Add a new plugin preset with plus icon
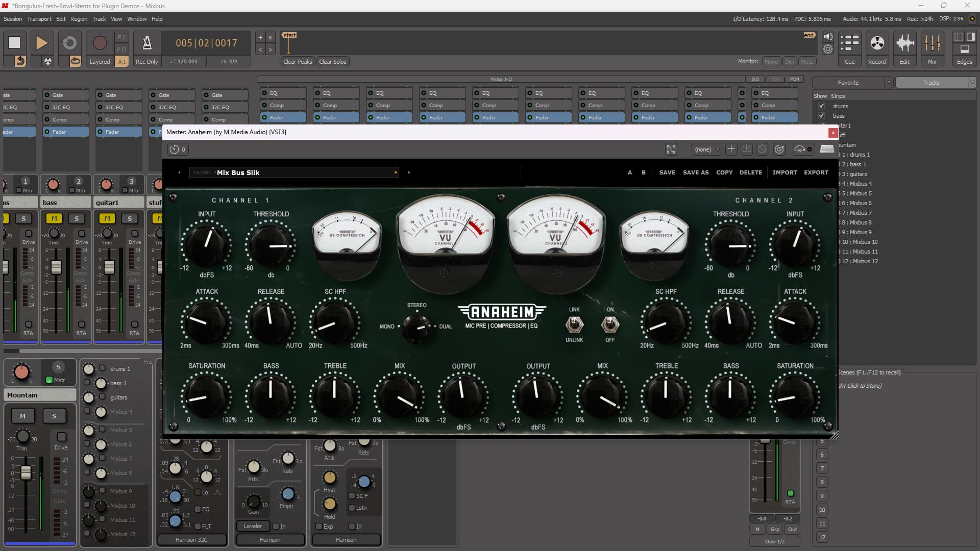The image size is (980, 551). (x=731, y=149)
